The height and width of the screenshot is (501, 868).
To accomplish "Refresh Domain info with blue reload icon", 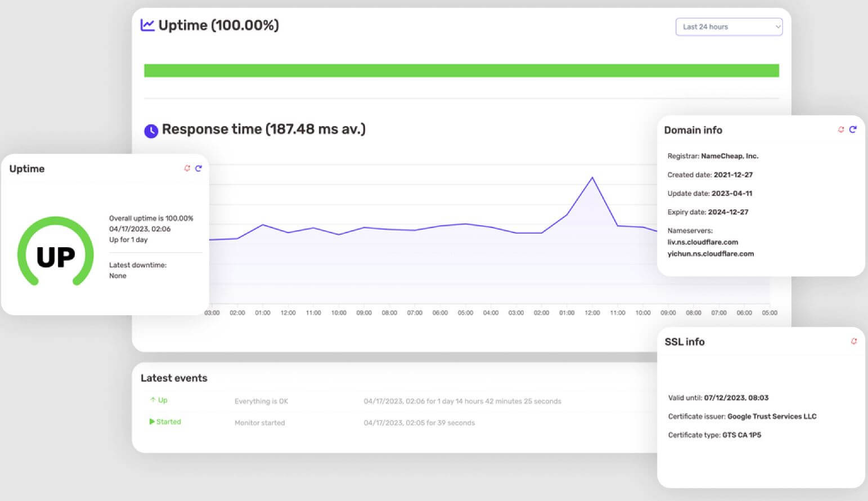I will click(x=853, y=129).
